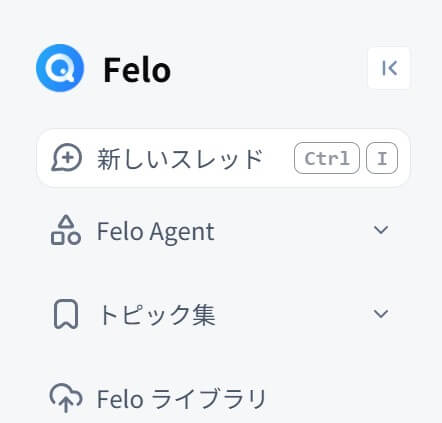Click the white new thread pill button
The width and height of the screenshot is (442, 423).
[223, 158]
